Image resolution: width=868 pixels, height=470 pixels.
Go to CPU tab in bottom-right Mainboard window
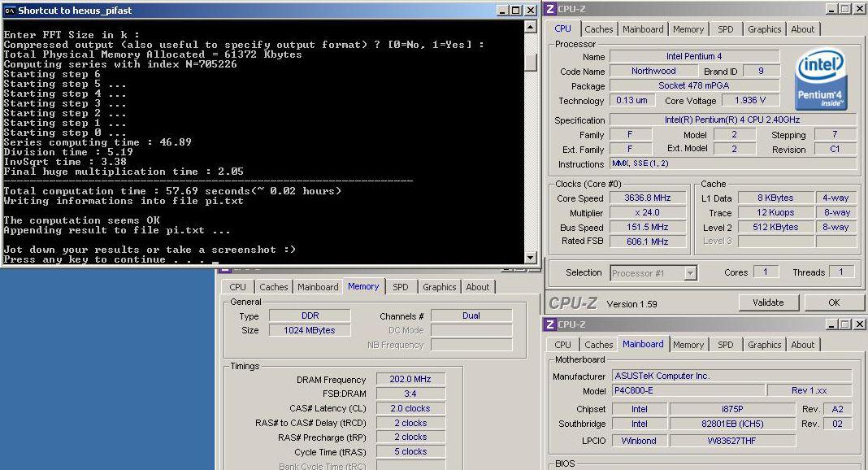562,344
